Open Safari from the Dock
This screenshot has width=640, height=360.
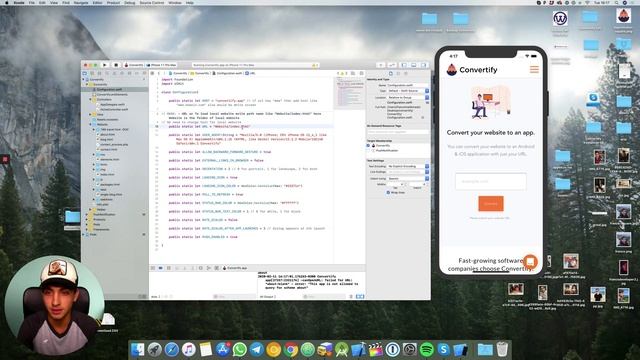pos(171,349)
